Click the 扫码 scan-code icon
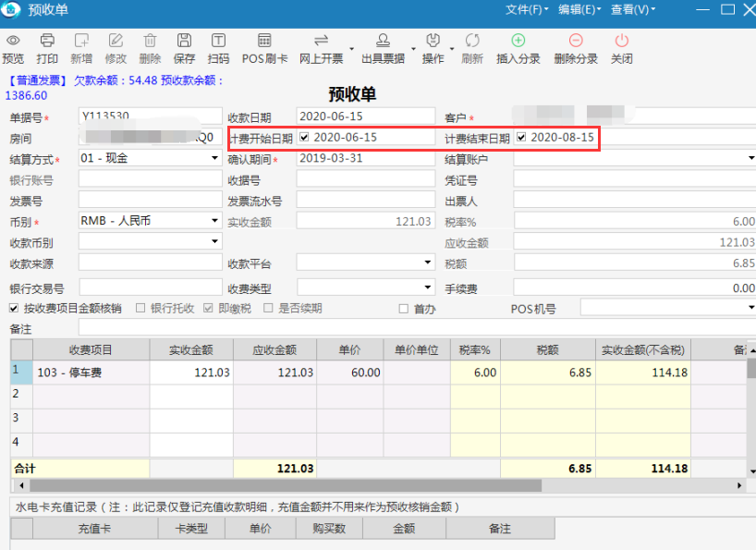 (x=218, y=41)
